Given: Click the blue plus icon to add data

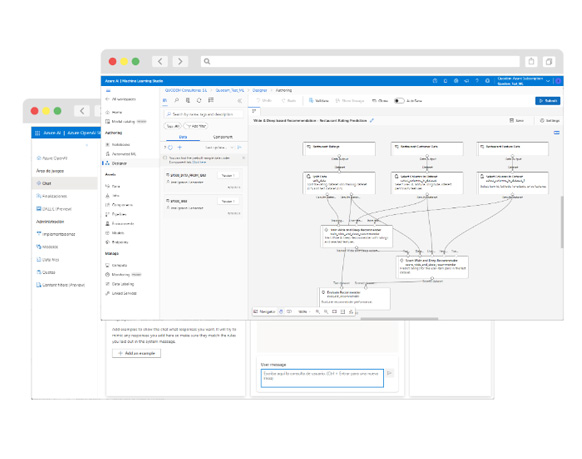Looking at the screenshot, I should [x=180, y=147].
